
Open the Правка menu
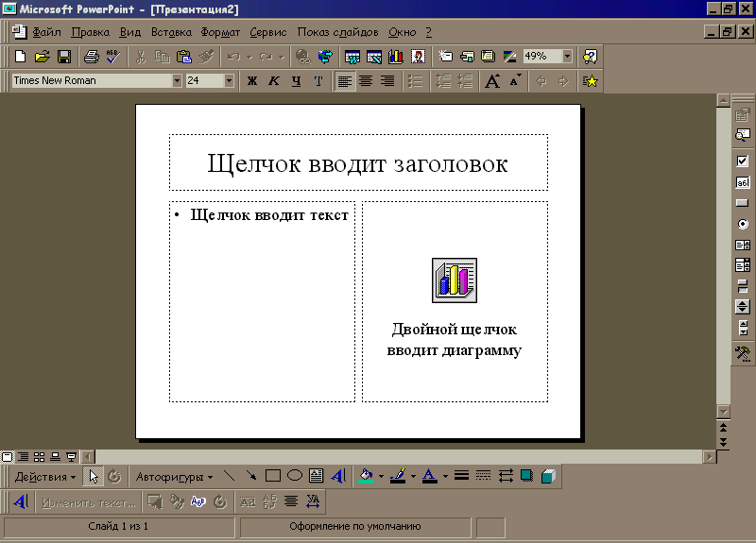90,32
